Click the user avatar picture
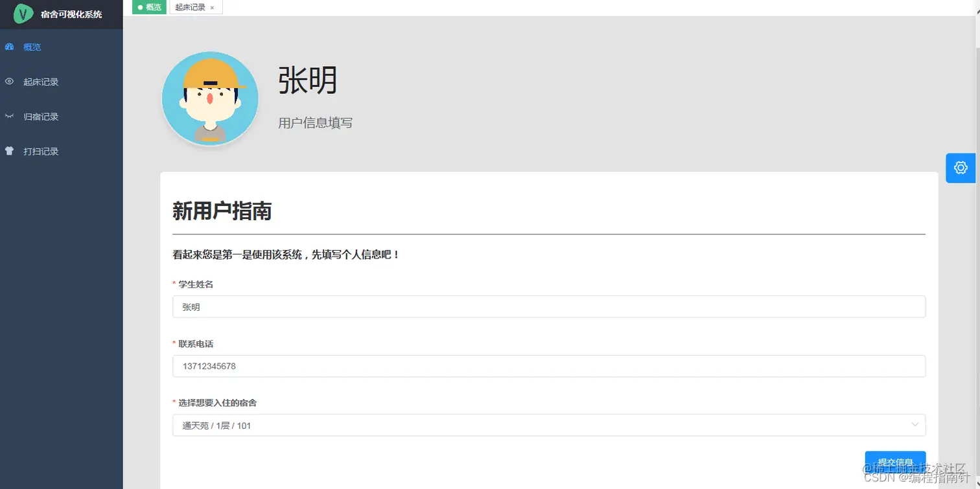980x489 pixels. (x=210, y=98)
